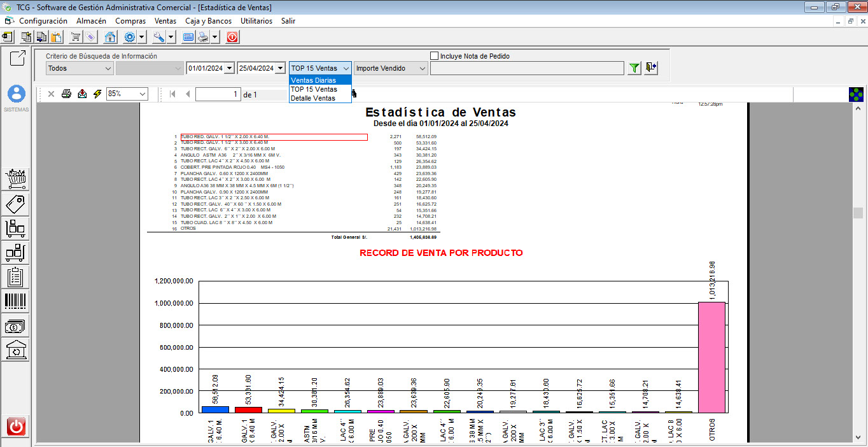Click the report's printer icon
Viewport: 868px width, 447px height.
point(66,94)
